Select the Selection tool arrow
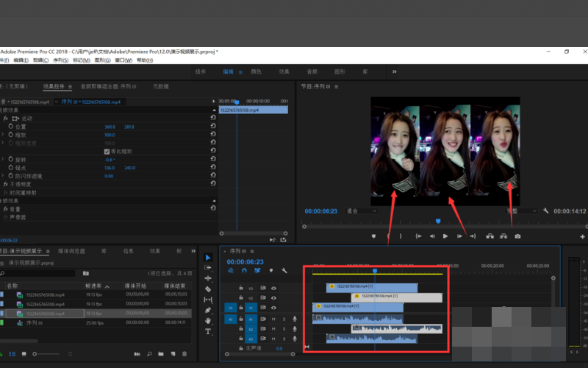Viewport: 588px width, 368px height. [208, 257]
